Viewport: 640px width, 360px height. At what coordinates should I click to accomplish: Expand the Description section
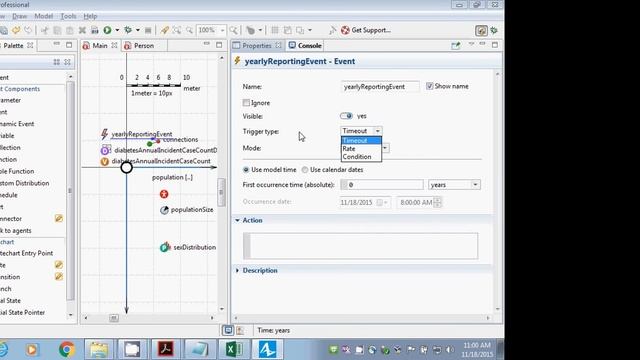[x=238, y=271]
